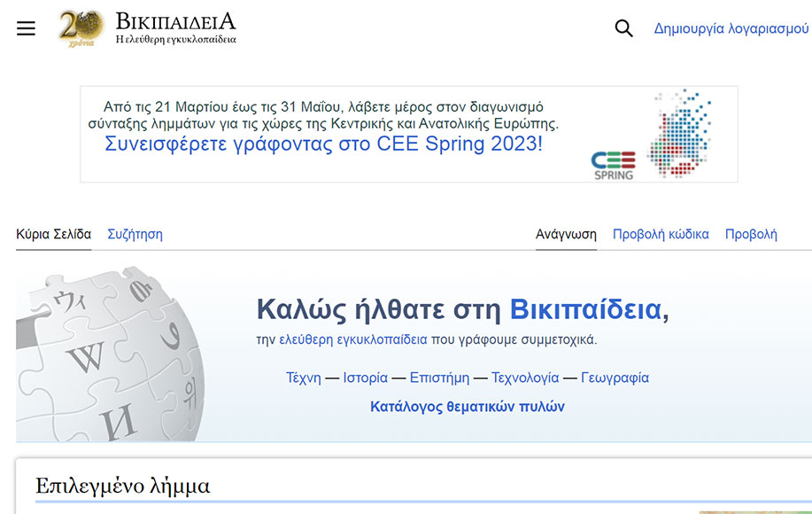
Task: Open the Επιστήμη portal link
Action: point(440,378)
